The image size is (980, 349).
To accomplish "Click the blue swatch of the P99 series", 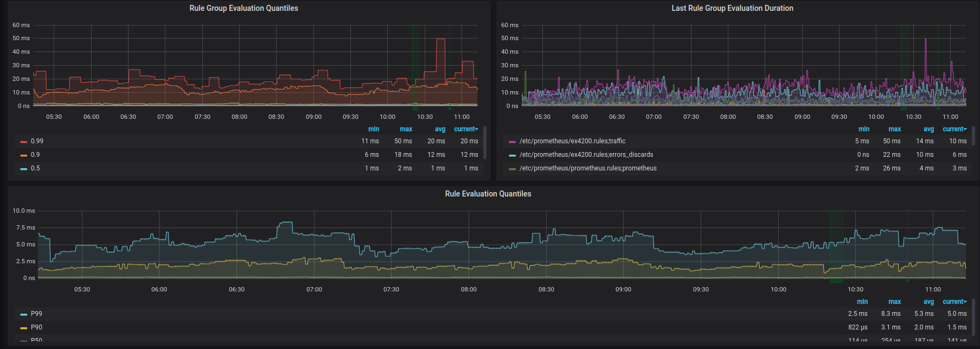I will pyautogui.click(x=23, y=314).
